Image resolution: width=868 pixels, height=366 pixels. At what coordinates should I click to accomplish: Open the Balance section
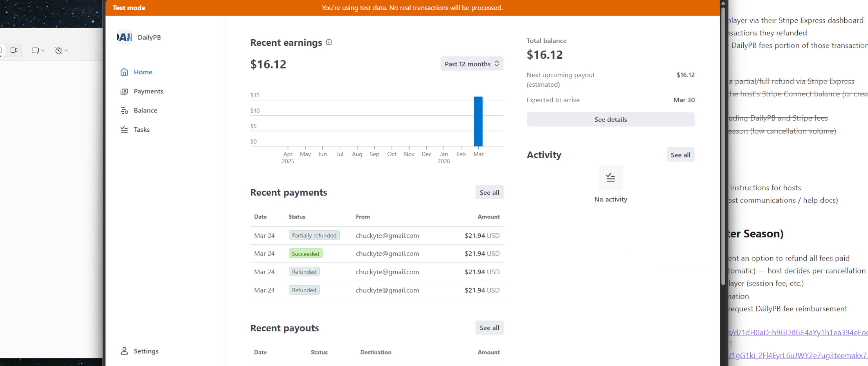click(x=145, y=110)
